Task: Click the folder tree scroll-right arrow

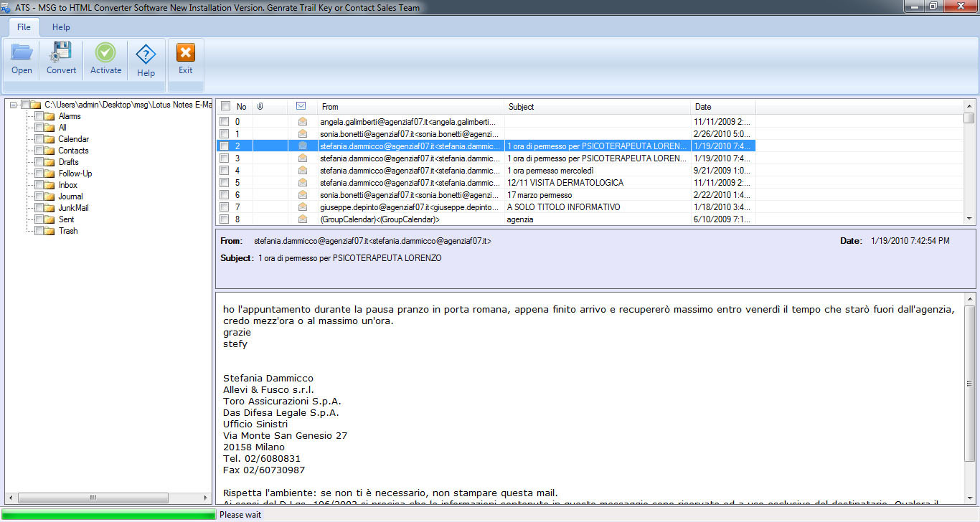Action: pyautogui.click(x=204, y=498)
